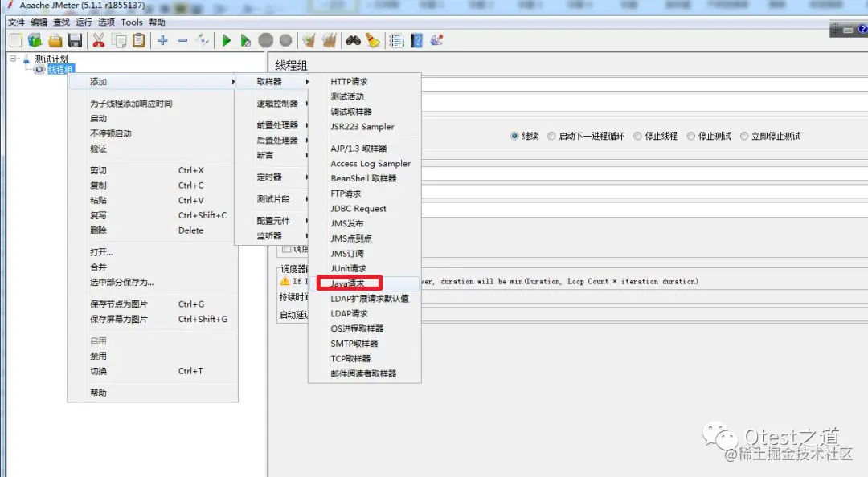Expand the 断言 submenu

pos(272,155)
